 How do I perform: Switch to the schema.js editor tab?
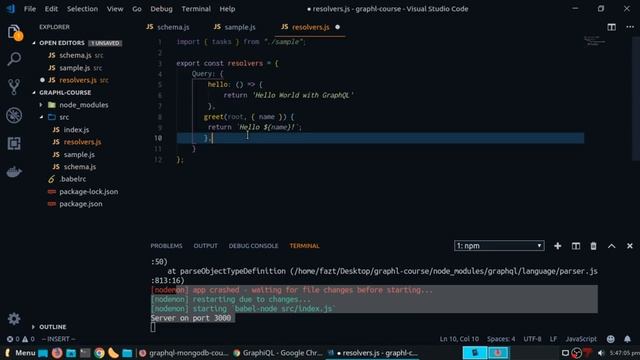tap(168, 27)
